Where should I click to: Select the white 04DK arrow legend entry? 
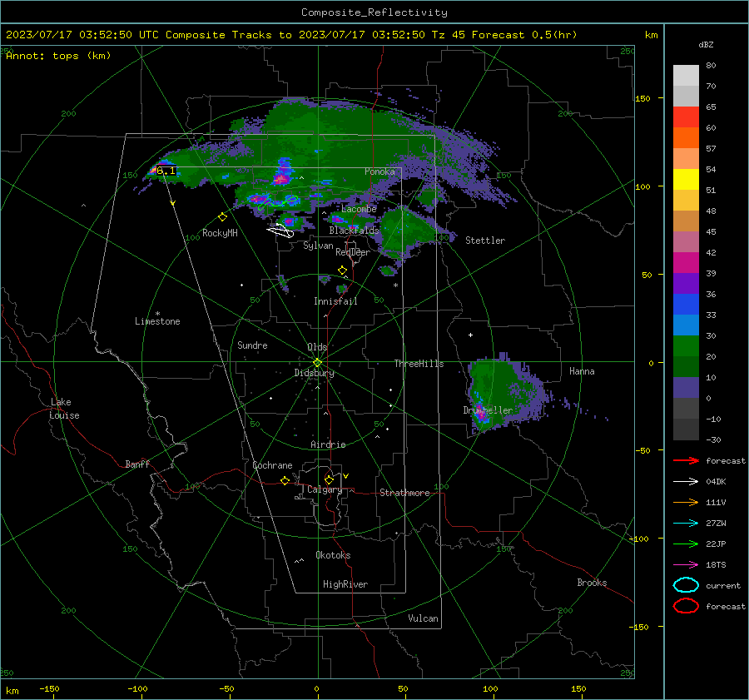coord(686,482)
